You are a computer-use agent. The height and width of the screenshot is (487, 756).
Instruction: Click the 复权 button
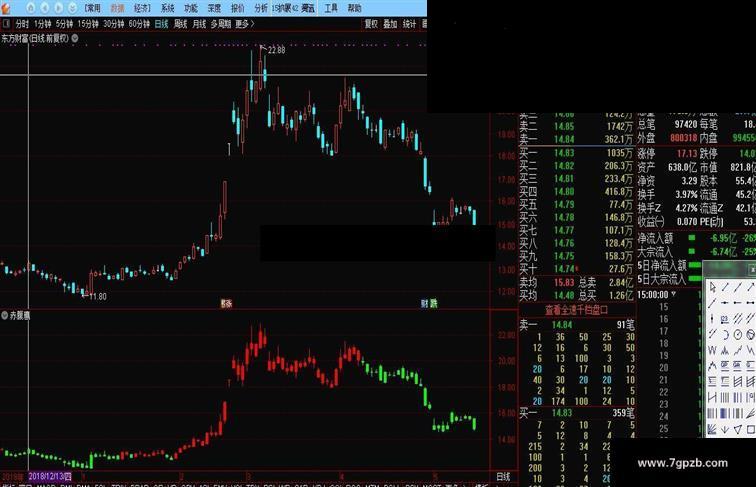point(371,24)
